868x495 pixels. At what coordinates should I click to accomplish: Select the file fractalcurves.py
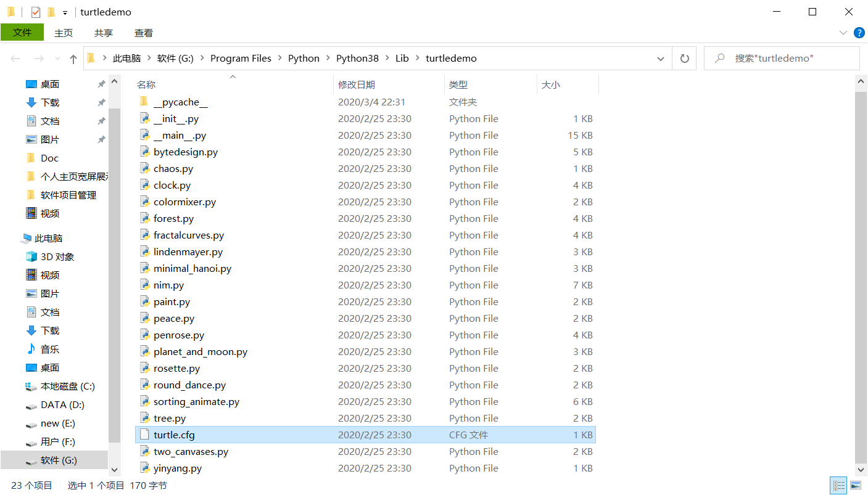[x=189, y=235]
